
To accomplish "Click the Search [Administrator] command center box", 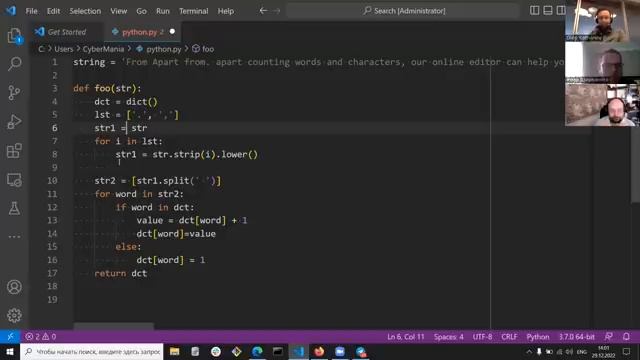I will (402, 11).
